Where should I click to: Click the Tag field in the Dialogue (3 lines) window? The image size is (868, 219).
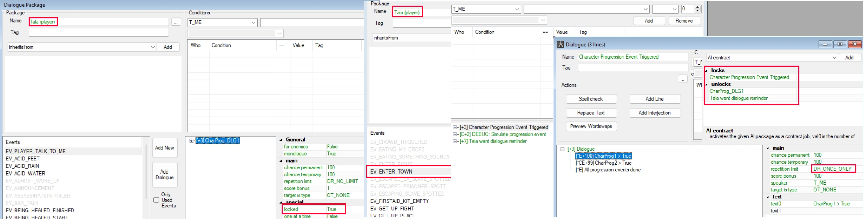coord(633,68)
